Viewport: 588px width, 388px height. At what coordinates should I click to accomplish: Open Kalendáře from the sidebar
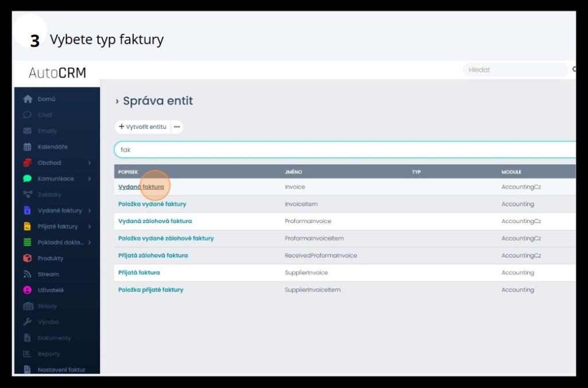(52, 147)
